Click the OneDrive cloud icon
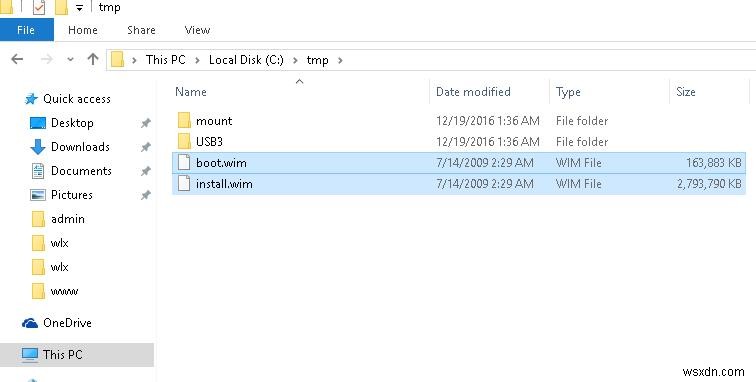 point(30,323)
